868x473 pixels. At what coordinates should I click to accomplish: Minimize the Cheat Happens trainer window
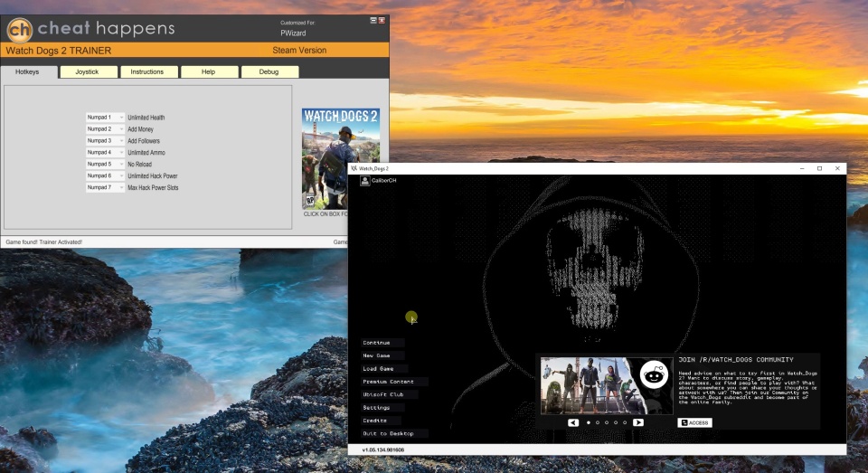pos(373,20)
